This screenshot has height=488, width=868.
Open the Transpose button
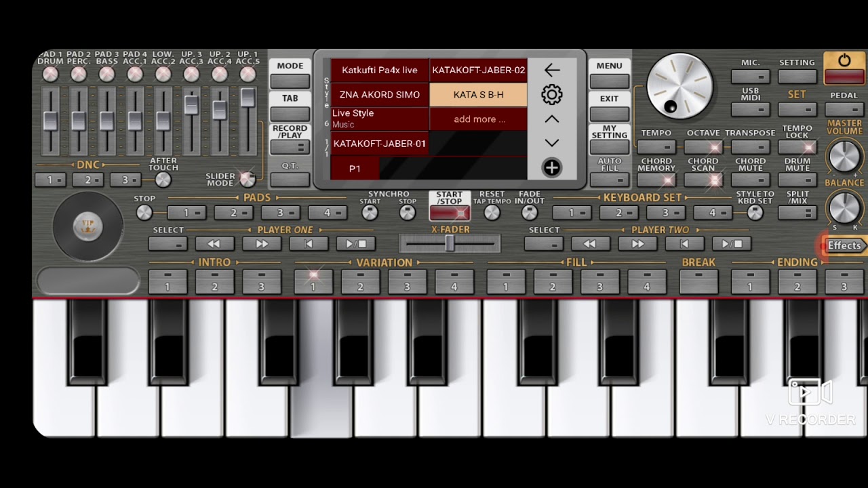(751, 146)
